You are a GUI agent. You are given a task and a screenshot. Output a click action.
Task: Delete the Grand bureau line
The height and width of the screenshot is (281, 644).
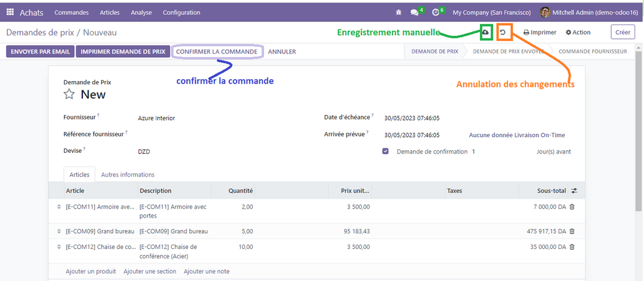pyautogui.click(x=572, y=231)
